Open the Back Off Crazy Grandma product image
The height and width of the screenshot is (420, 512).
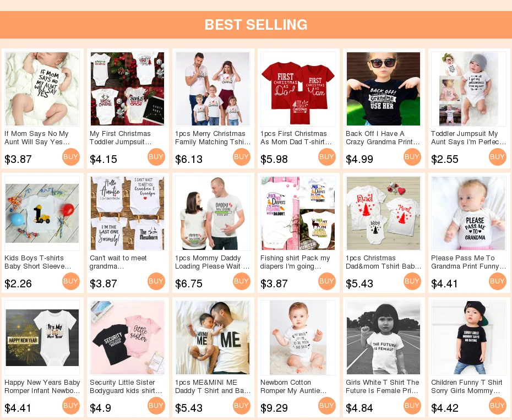[x=383, y=89]
